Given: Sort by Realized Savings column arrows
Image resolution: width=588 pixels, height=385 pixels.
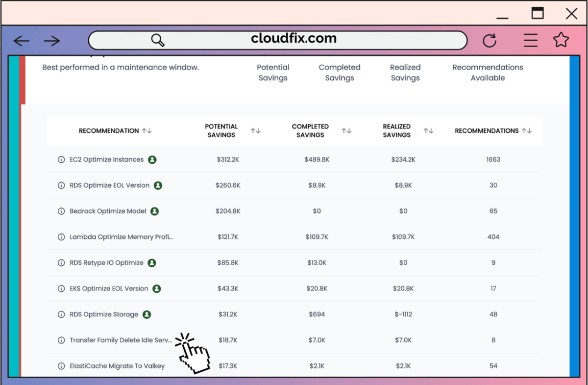Looking at the screenshot, I should [x=429, y=131].
